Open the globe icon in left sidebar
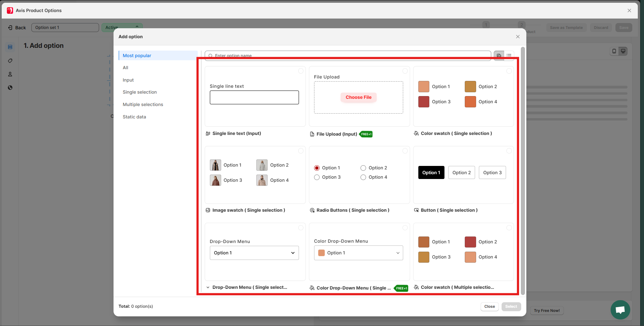 click(10, 87)
